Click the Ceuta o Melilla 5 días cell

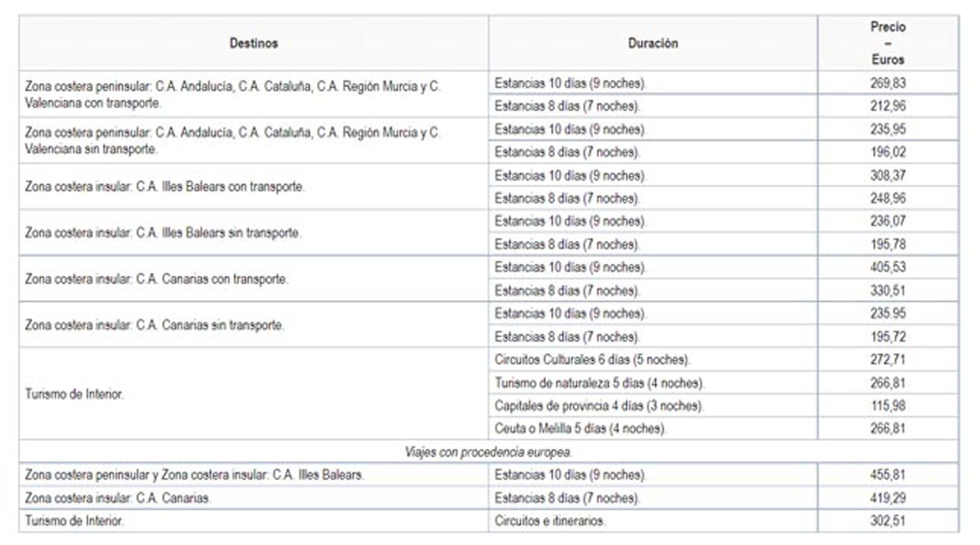coord(653,429)
